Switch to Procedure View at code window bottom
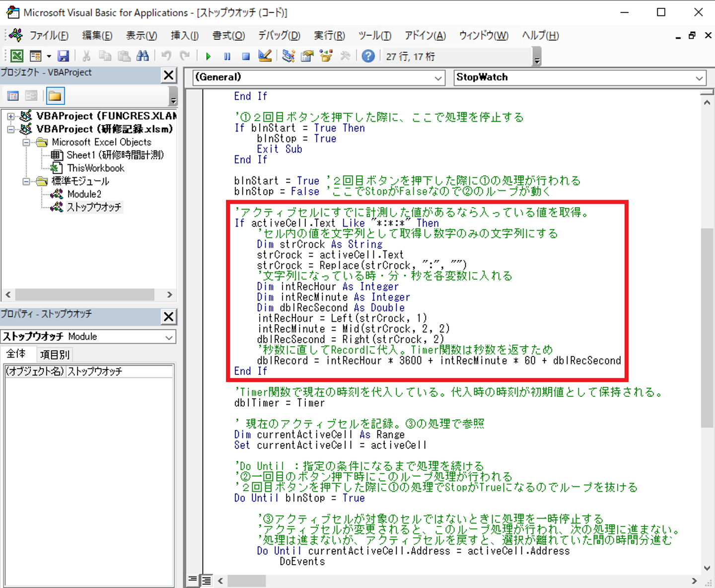The width and height of the screenshot is (715, 588). (193, 580)
